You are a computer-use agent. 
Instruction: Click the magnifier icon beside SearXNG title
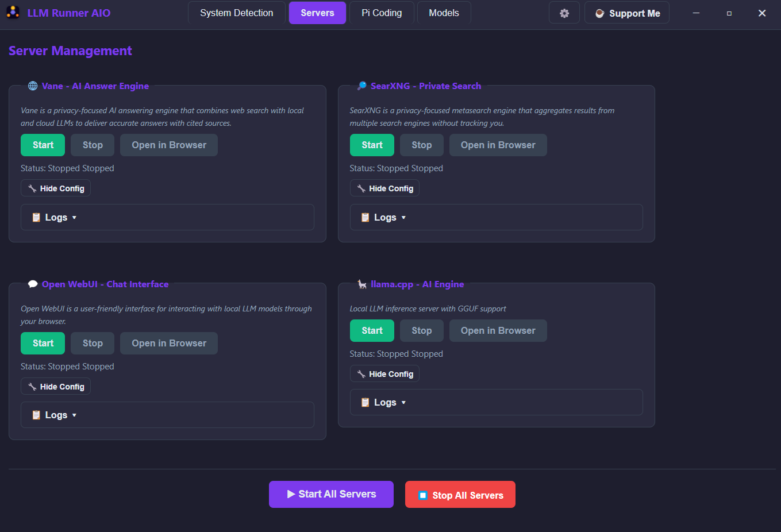(362, 86)
